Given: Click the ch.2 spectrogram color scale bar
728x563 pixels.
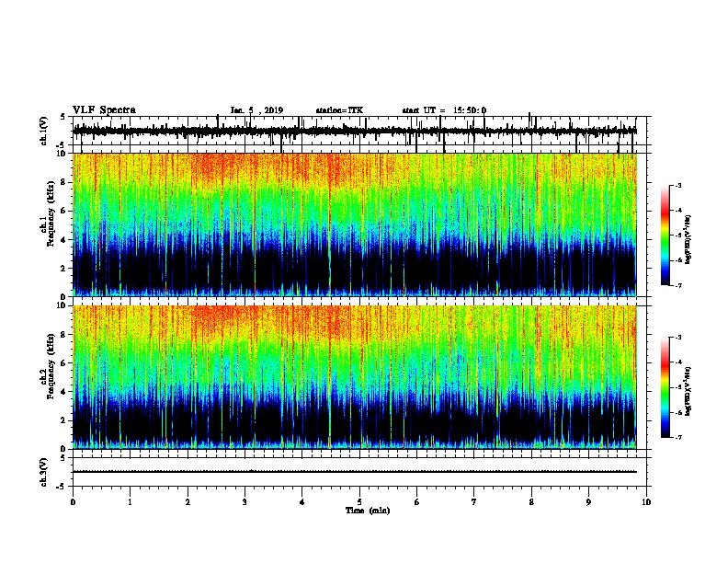Looking at the screenshot, I should coord(665,387).
